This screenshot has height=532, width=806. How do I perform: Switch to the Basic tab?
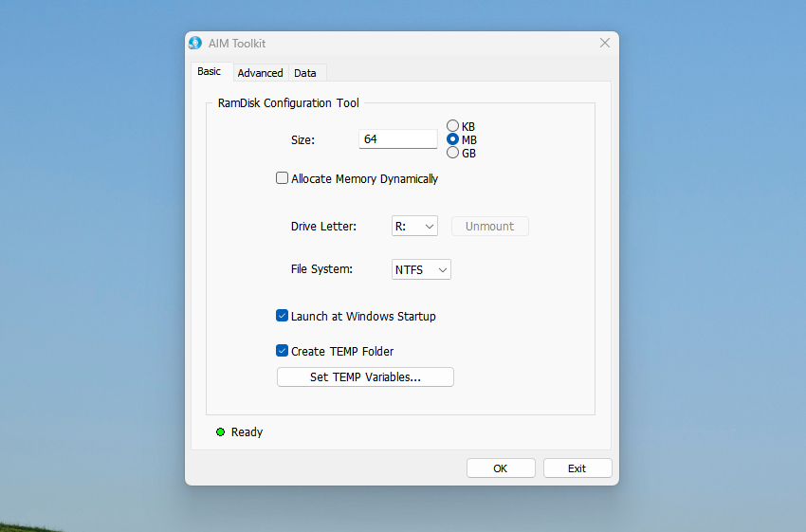click(x=209, y=72)
